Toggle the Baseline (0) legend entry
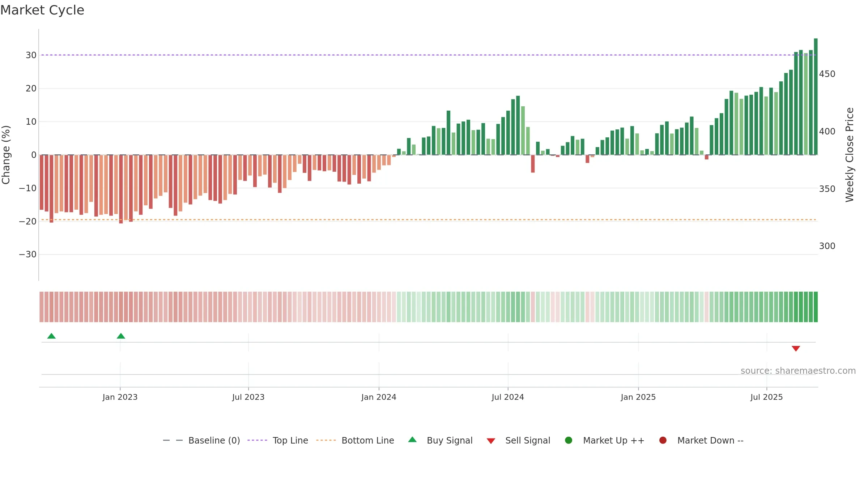Screen dimensions: 868x488 pos(201,440)
